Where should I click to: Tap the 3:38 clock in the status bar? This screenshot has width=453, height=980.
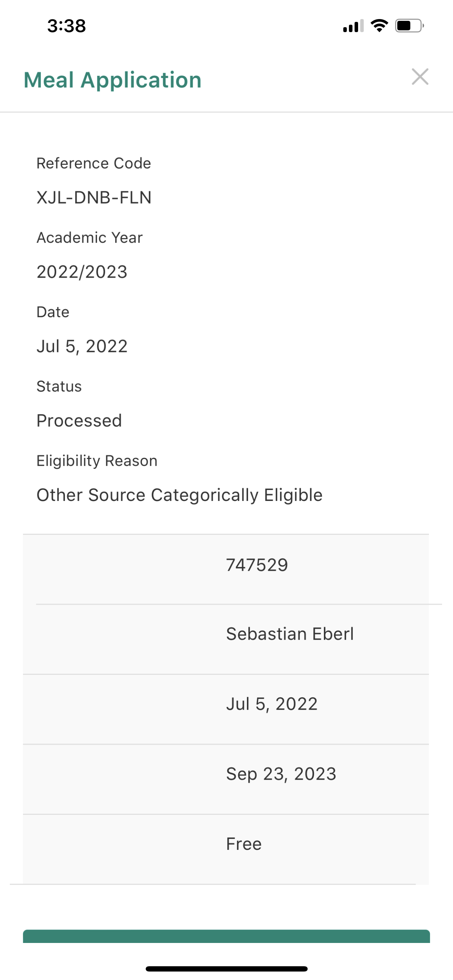(67, 26)
